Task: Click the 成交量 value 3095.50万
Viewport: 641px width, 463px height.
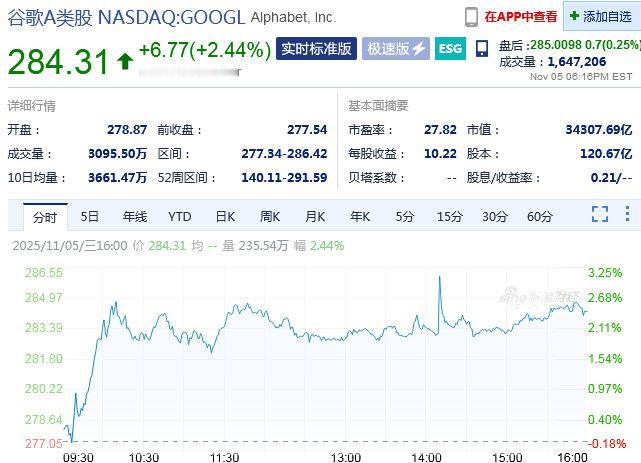Action: point(118,154)
